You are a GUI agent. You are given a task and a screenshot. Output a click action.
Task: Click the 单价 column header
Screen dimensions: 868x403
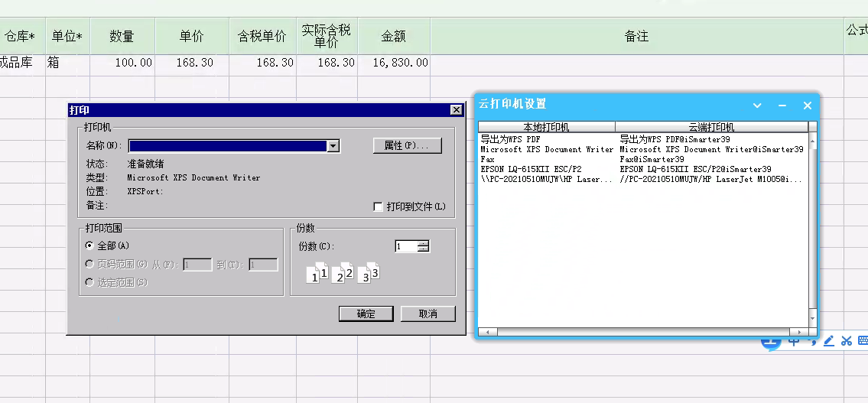point(191,37)
